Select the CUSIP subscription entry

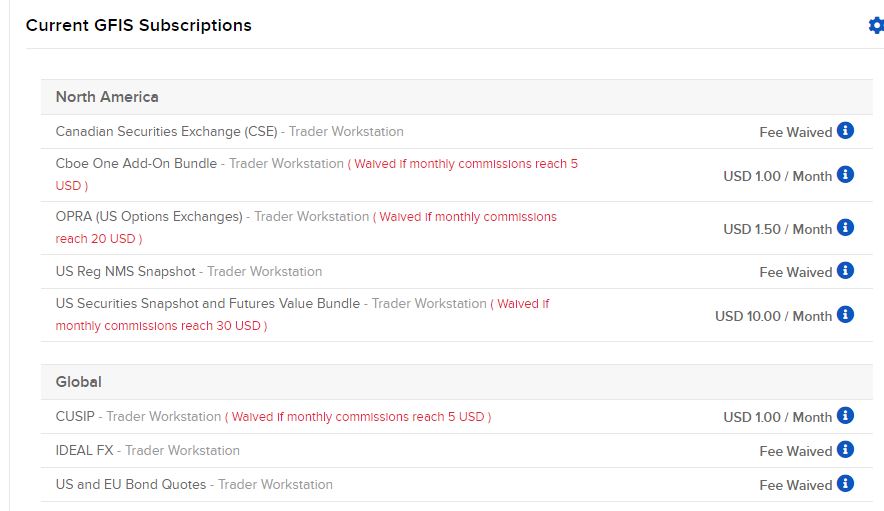click(457, 417)
